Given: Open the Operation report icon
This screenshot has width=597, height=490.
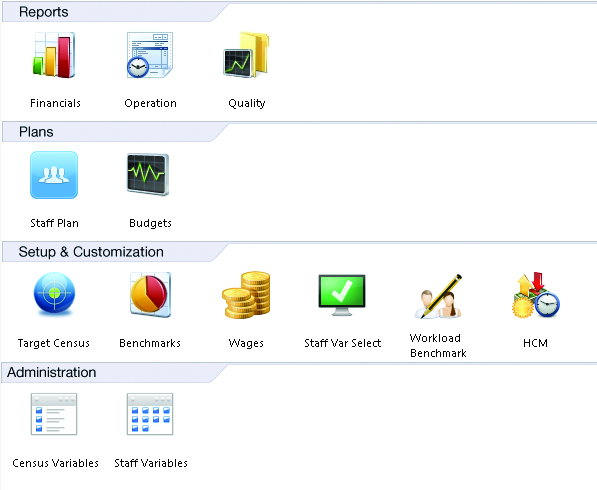Looking at the screenshot, I should click(x=150, y=55).
